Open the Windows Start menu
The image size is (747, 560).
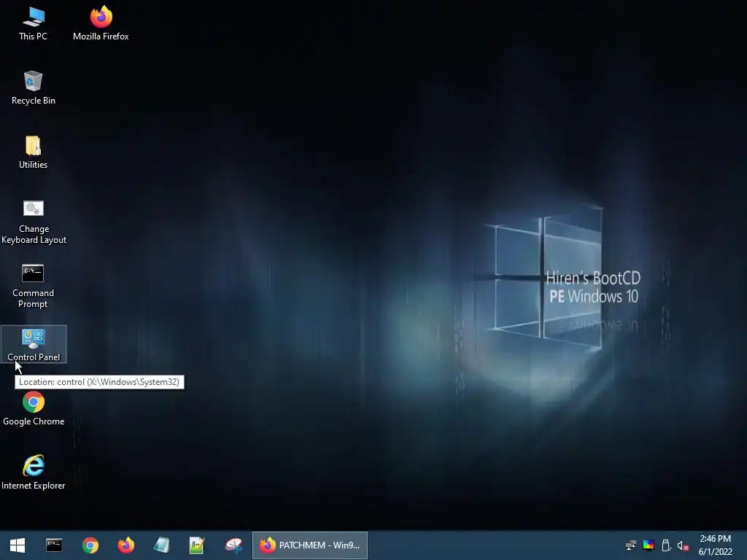pyautogui.click(x=18, y=545)
